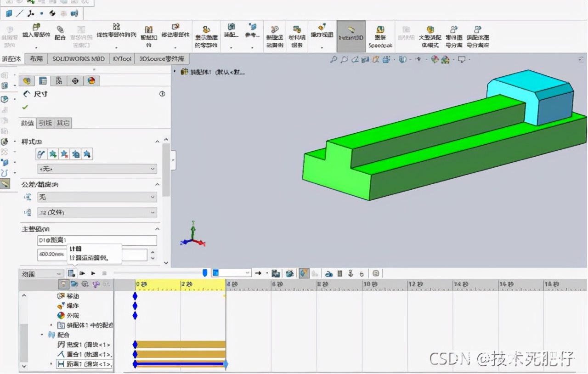Image resolution: width=588 pixels, height=374 pixels.
Task: Select the 距离1 distance mate row
Action: tap(84, 364)
